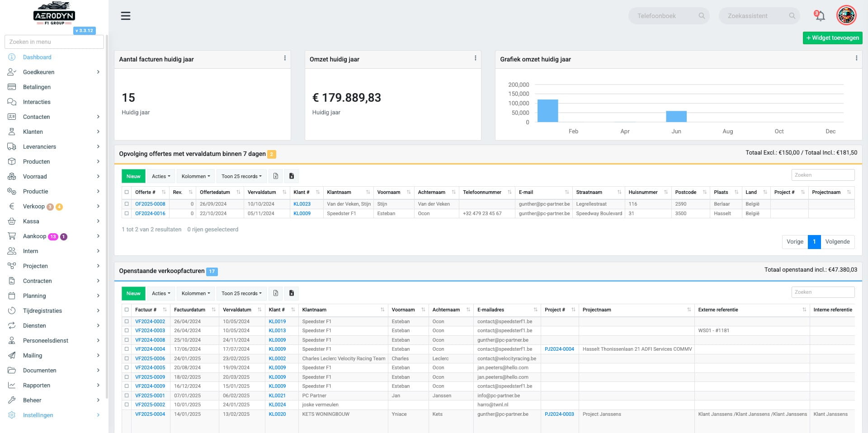Open the user profile avatar
Image resolution: width=868 pixels, height=433 pixels.
[x=846, y=15]
